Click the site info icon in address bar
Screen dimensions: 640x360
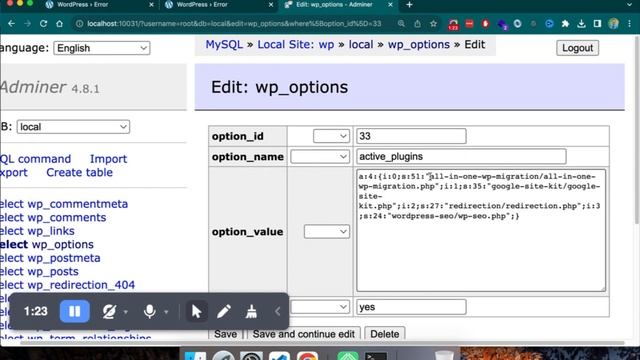point(80,24)
